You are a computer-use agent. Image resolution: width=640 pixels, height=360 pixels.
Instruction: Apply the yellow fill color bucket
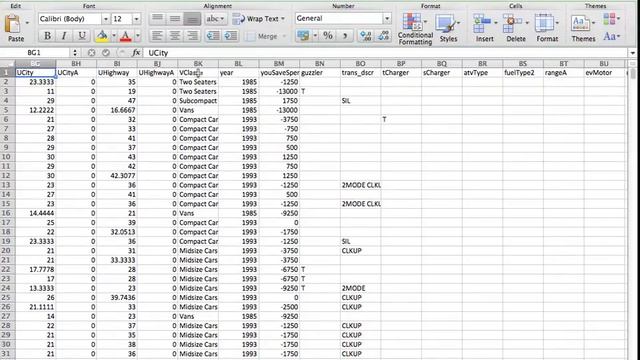(x=102, y=36)
